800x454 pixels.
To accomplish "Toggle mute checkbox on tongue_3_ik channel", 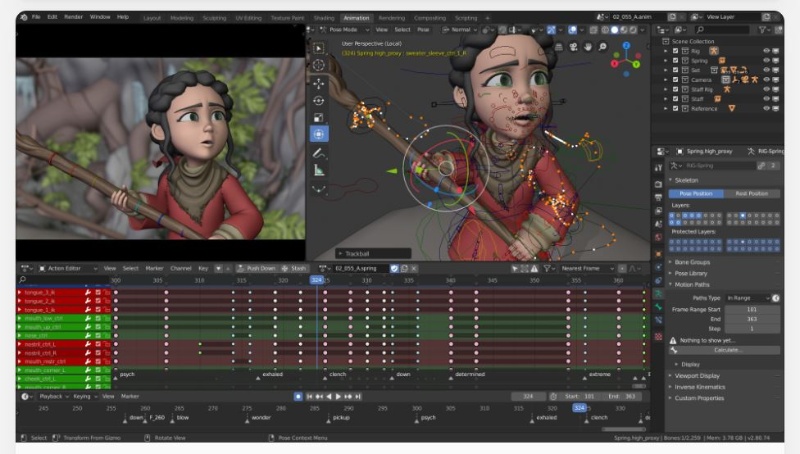I will click(x=97, y=292).
